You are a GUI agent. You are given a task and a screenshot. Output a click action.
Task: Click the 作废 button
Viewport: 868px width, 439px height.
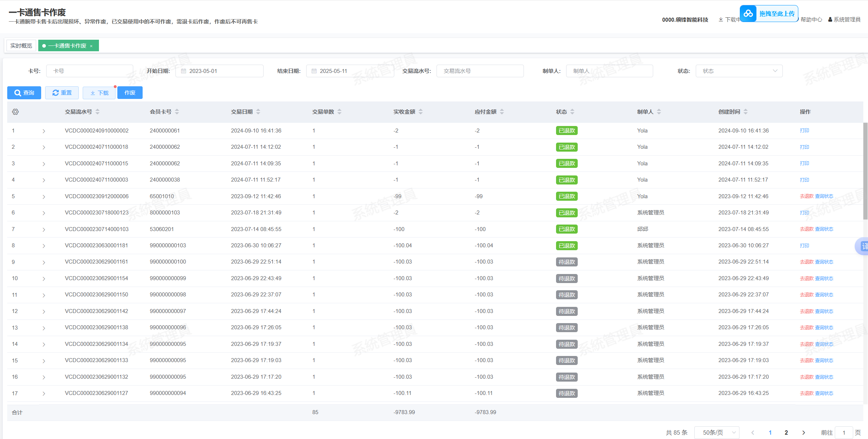pyautogui.click(x=130, y=93)
